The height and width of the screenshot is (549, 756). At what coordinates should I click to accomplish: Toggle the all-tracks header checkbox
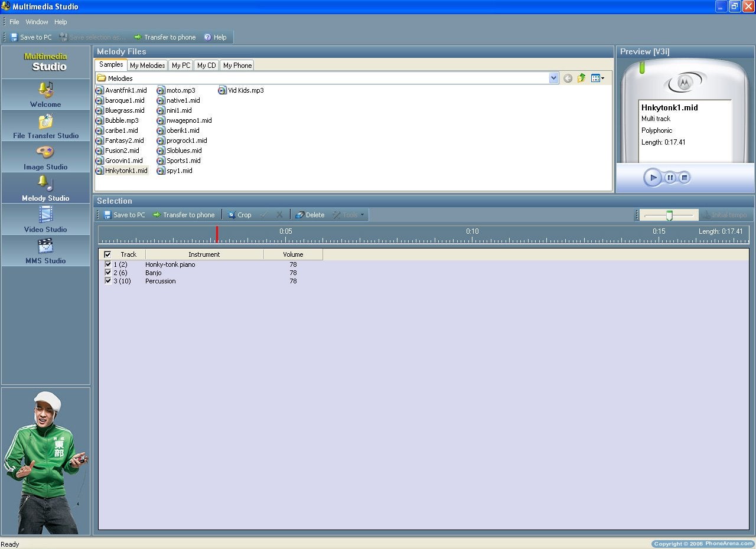click(x=107, y=254)
